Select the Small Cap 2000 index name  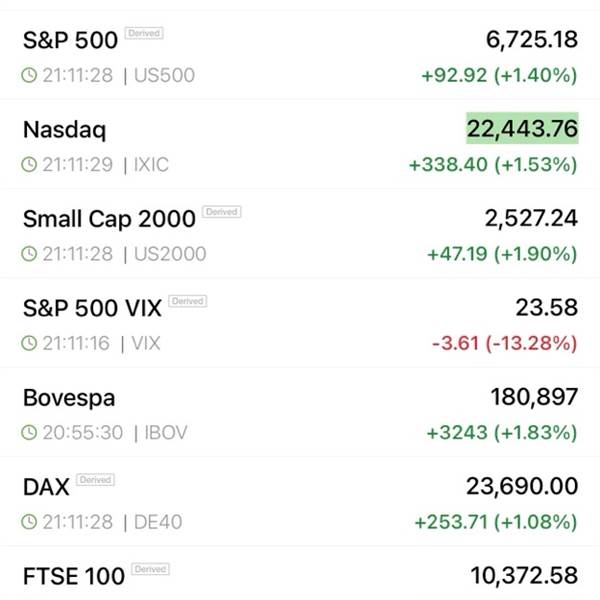click(x=109, y=219)
